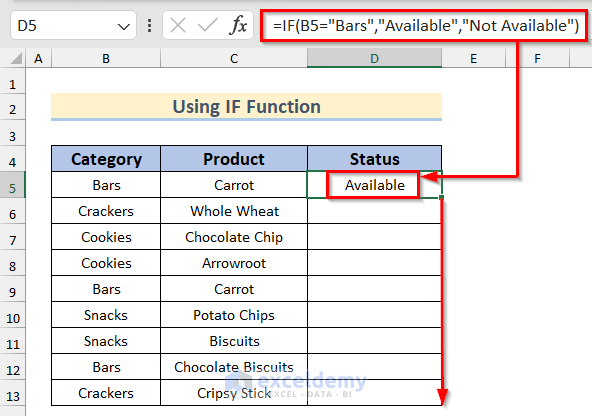Select the 'Bars' cell in row 5
592x416 pixels.
106,185
